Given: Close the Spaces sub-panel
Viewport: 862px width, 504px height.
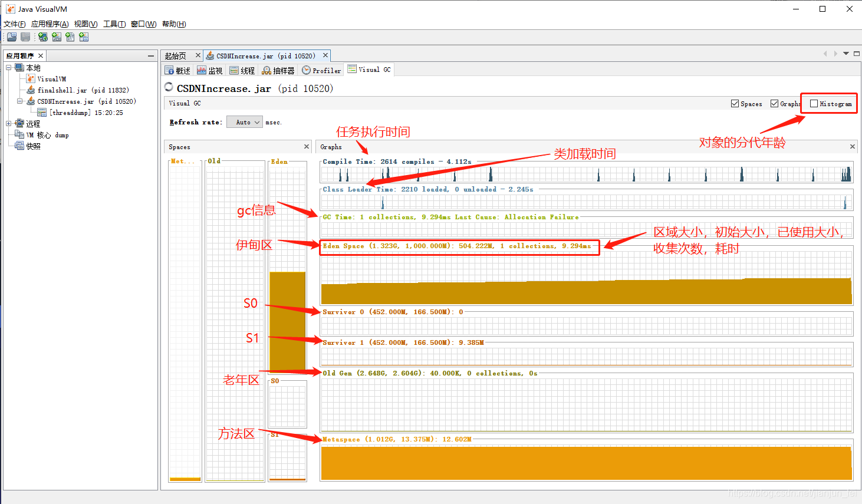Looking at the screenshot, I should pos(307,147).
